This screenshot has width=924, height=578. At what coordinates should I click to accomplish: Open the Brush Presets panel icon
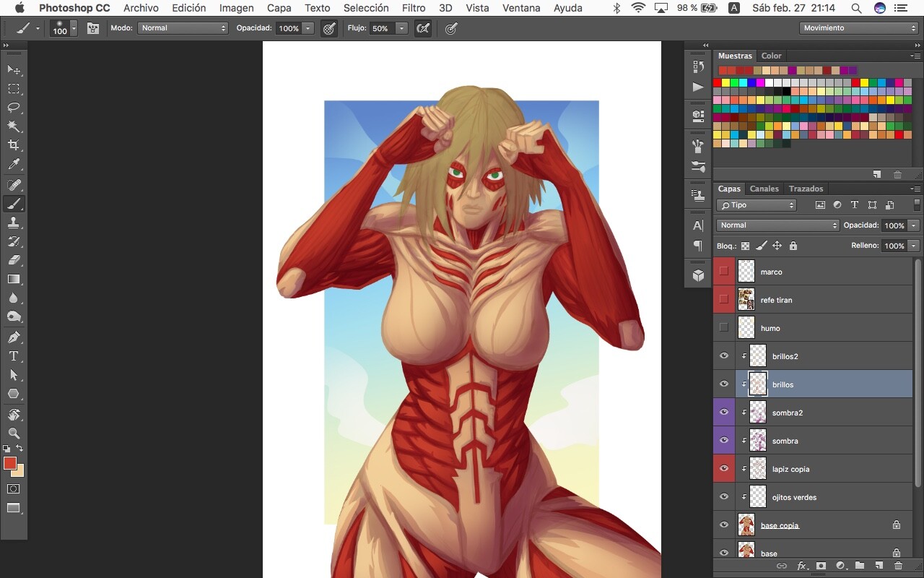698,167
